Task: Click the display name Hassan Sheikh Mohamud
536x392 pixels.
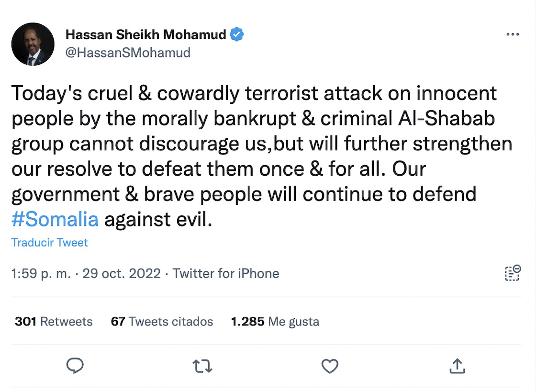Action: tap(145, 34)
